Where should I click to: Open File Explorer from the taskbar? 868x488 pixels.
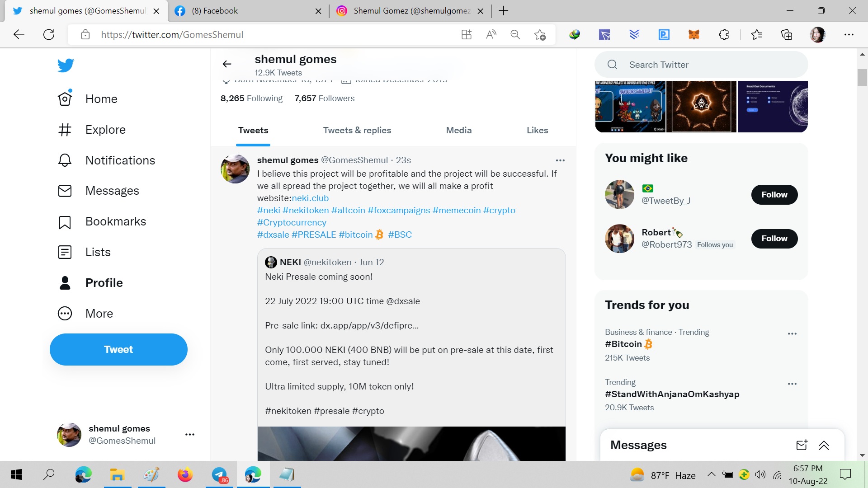[x=117, y=474]
